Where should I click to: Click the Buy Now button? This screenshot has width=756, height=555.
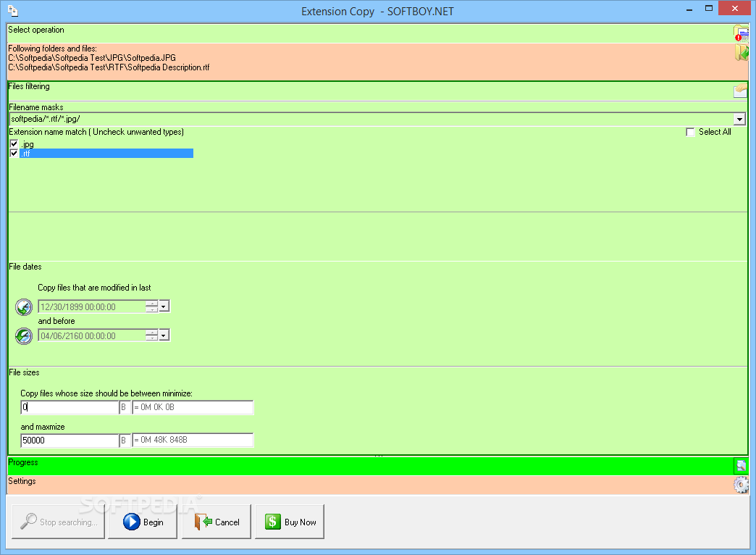point(290,522)
